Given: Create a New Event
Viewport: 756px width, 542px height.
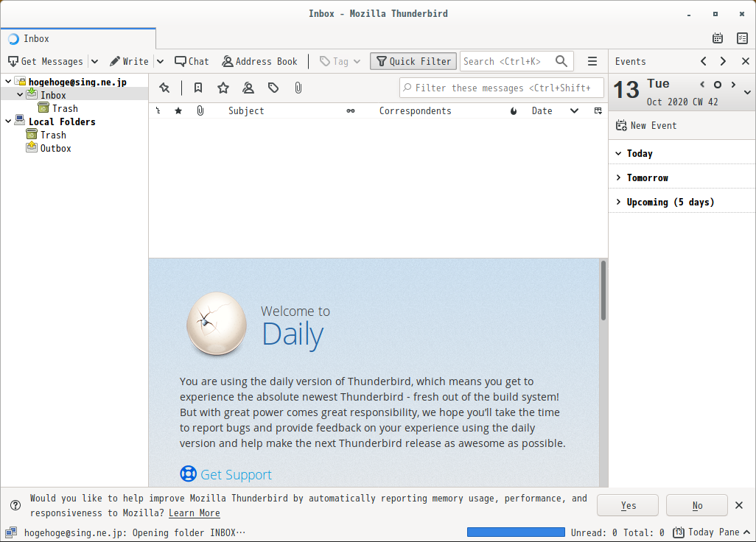Looking at the screenshot, I should tap(646, 125).
